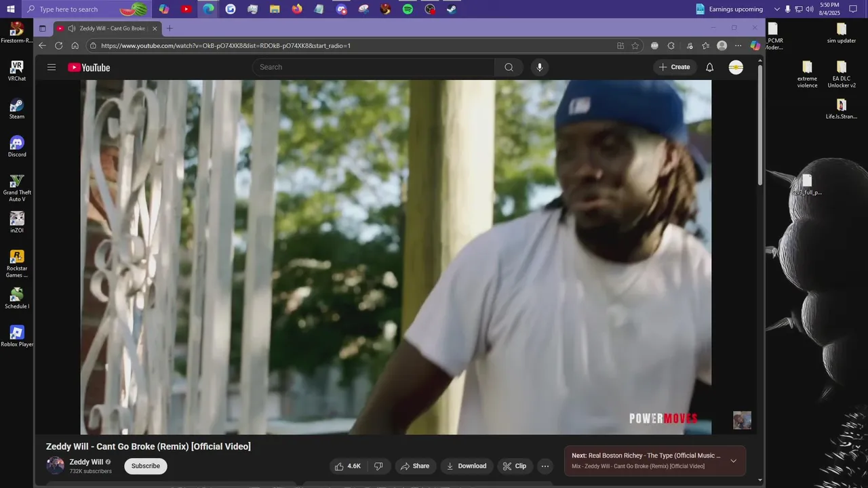Image resolution: width=868 pixels, height=488 pixels.
Task: Open the browser home page button
Action: (x=75, y=45)
